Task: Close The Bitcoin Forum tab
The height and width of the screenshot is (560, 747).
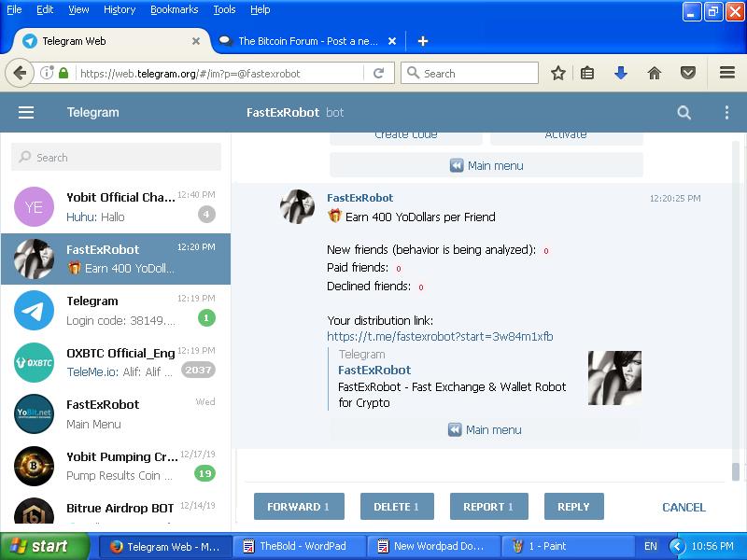Action: point(392,41)
